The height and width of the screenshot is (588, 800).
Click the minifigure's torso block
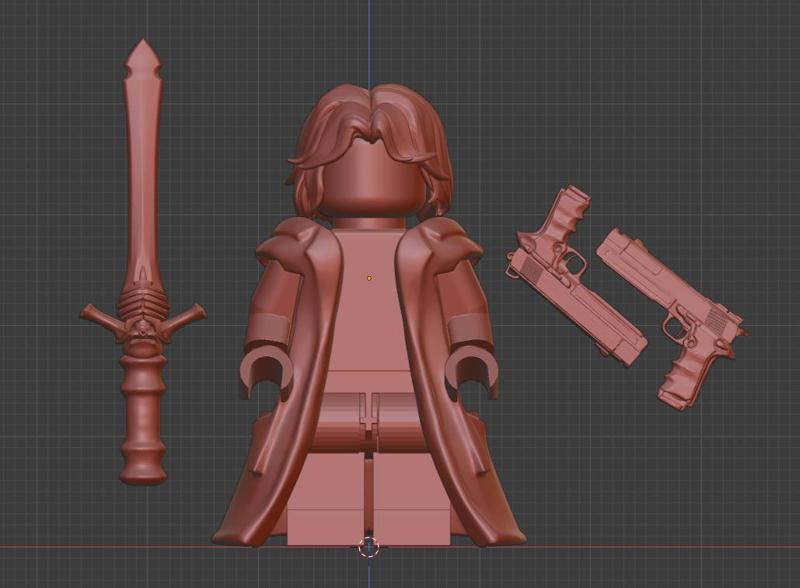(x=368, y=306)
